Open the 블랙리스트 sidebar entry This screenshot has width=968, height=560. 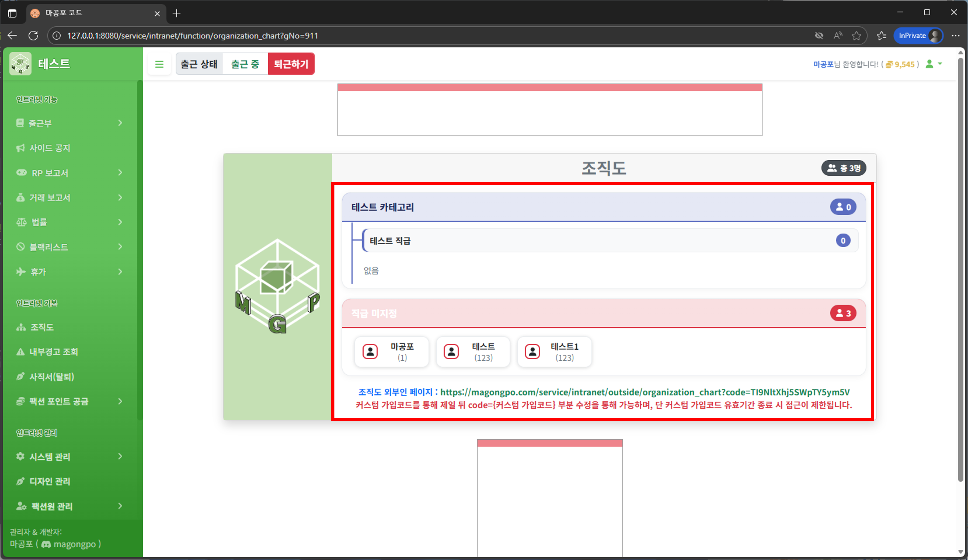[49, 247]
